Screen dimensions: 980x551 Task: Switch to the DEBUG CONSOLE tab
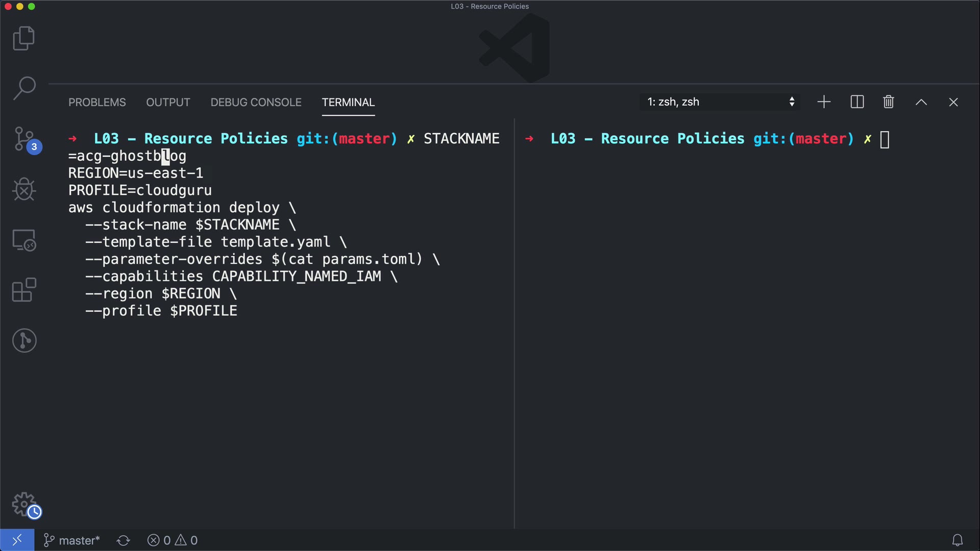click(x=256, y=103)
